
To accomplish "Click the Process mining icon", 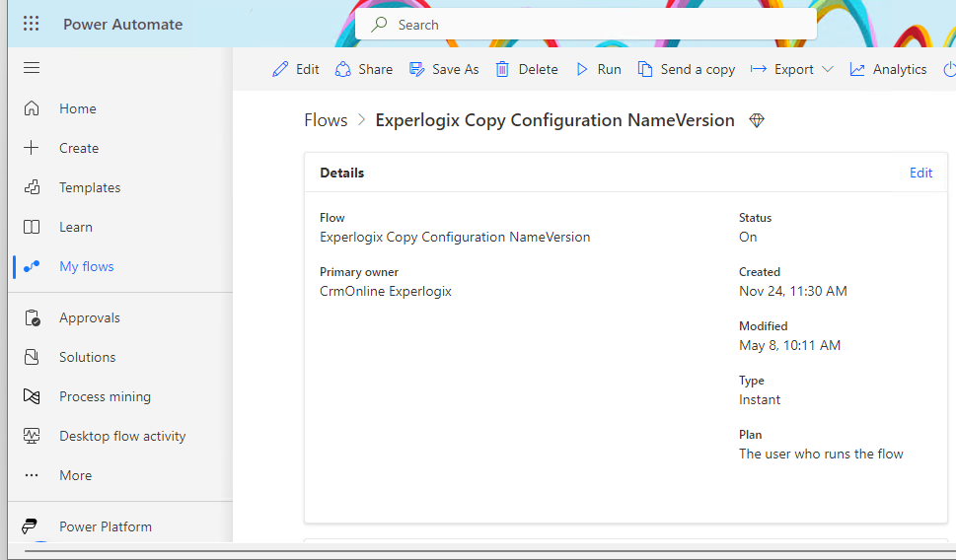I will click(32, 396).
